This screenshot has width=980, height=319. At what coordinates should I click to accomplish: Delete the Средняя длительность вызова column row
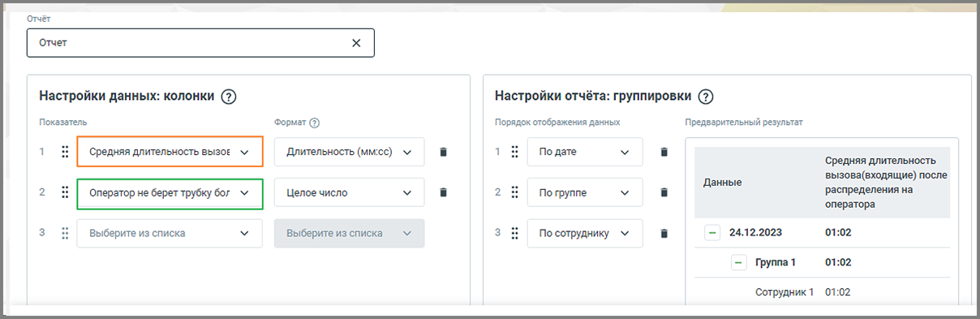pyautogui.click(x=443, y=152)
